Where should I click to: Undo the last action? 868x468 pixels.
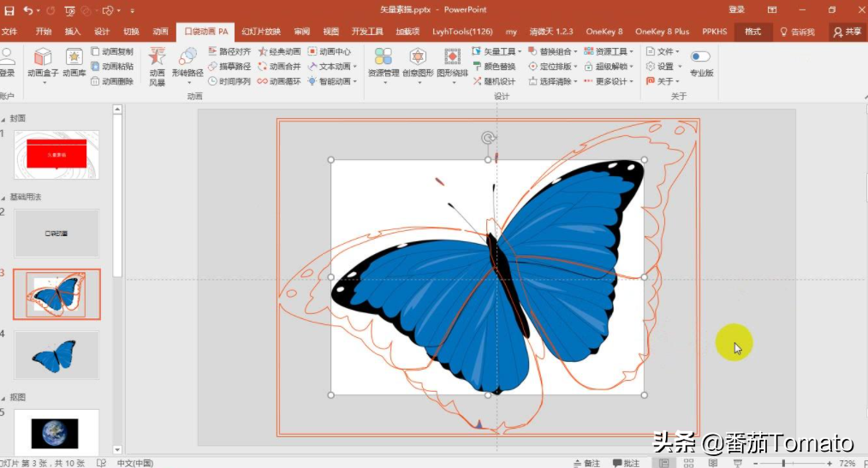pos(27,10)
